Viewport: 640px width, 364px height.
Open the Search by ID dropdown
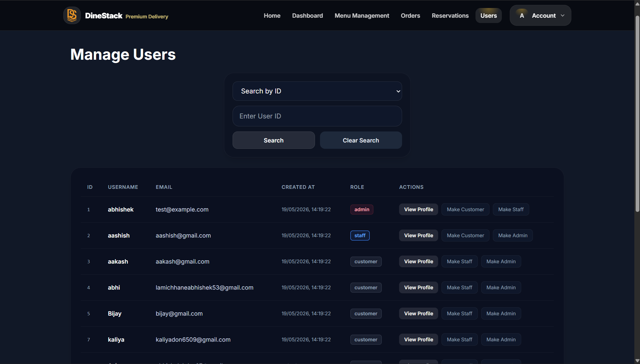coord(317,91)
